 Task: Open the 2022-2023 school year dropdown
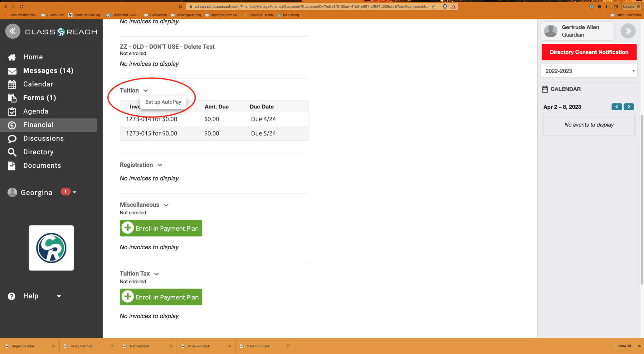tap(588, 71)
